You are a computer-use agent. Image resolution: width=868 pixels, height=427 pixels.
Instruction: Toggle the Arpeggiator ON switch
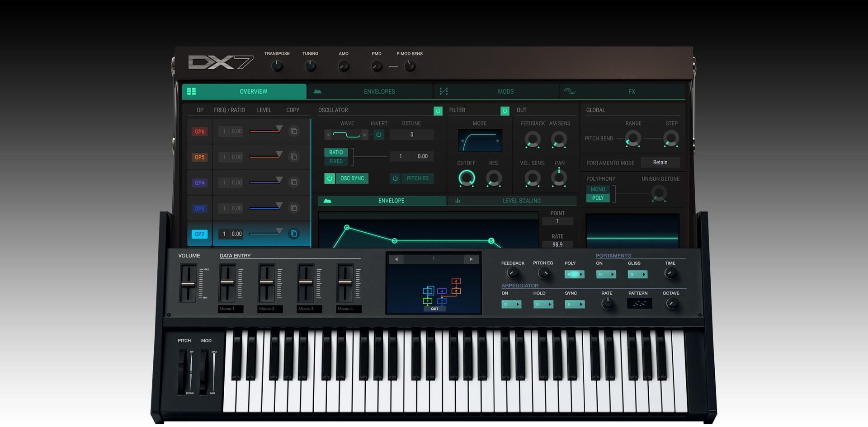pos(511,305)
